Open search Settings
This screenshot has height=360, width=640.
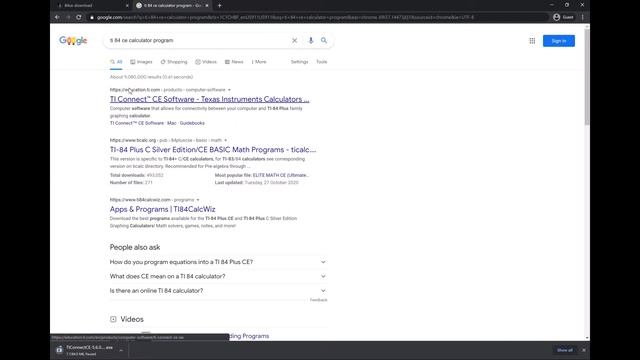coord(299,62)
